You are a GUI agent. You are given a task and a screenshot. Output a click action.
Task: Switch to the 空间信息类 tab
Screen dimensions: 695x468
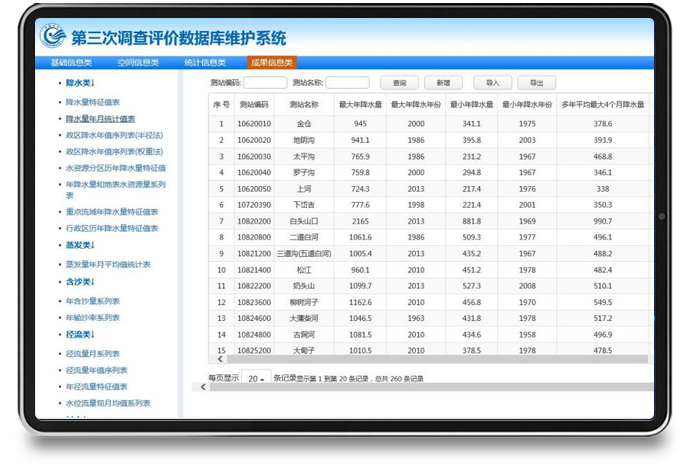138,63
